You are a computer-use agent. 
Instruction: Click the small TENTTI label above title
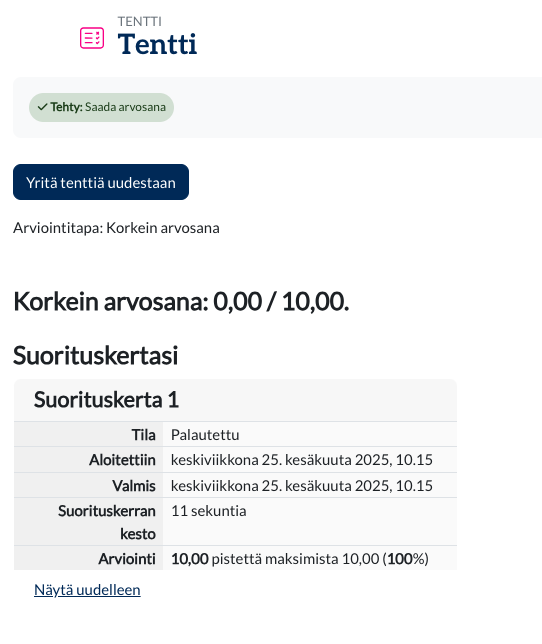(x=140, y=21)
